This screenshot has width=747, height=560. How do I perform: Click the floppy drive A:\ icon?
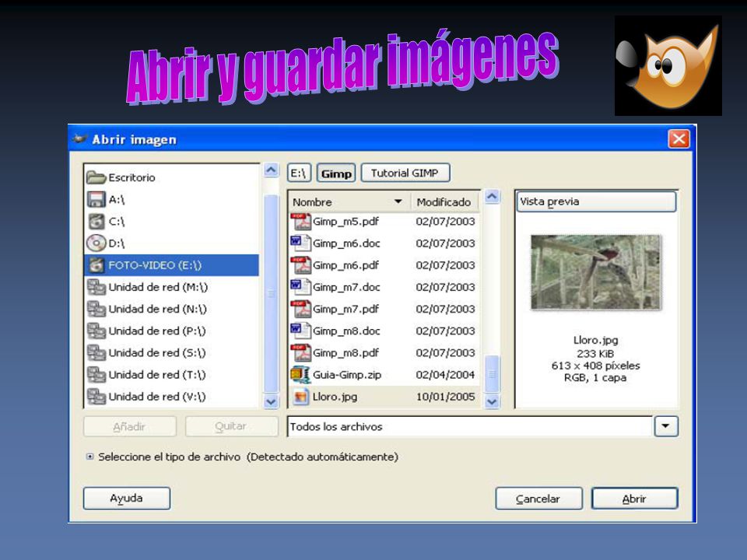pos(96,199)
